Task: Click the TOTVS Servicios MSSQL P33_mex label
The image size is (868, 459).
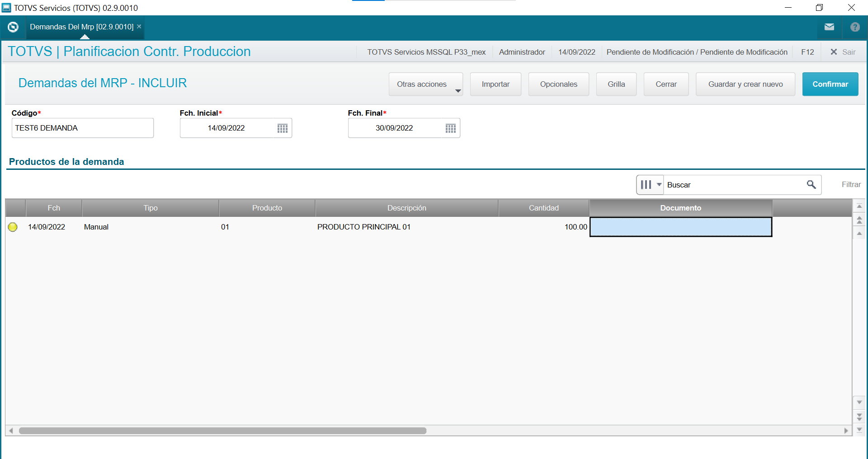Action: (426, 52)
